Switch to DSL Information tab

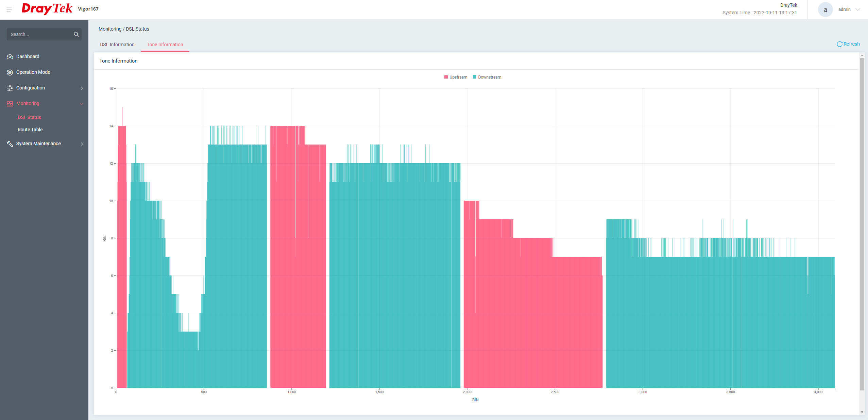(x=117, y=45)
